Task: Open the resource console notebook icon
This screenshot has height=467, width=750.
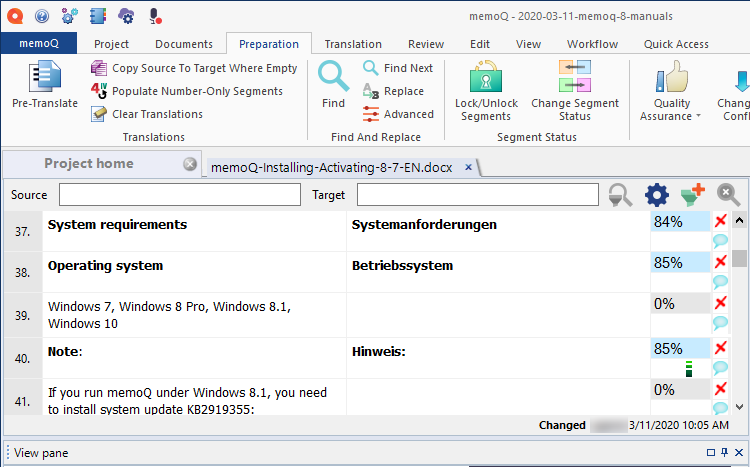Action: tap(98, 16)
